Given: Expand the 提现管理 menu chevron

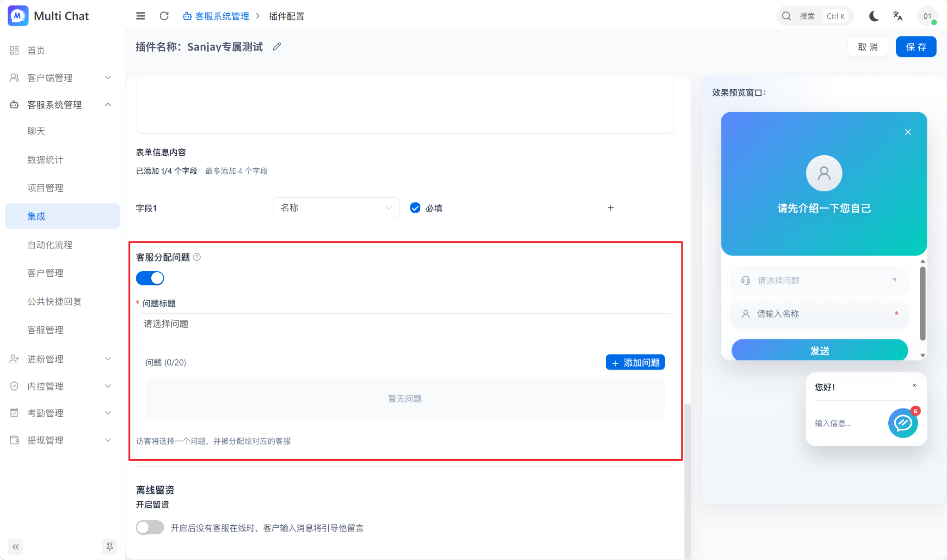Looking at the screenshot, I should [108, 440].
